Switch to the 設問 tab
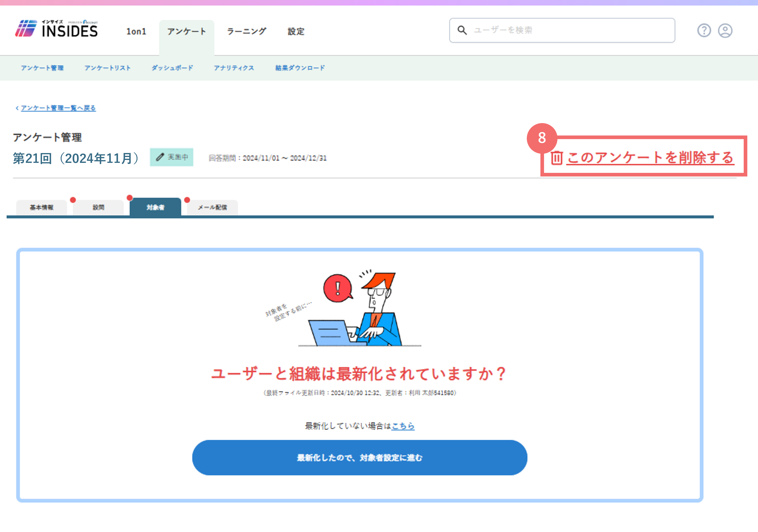The image size is (758, 532). click(x=98, y=207)
